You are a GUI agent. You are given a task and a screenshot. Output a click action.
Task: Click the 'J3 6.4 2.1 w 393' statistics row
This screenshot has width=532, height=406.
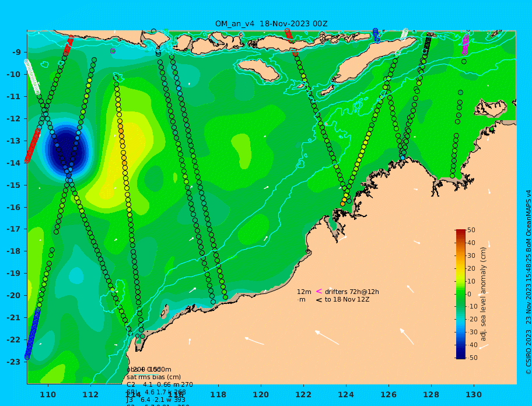(x=156, y=400)
